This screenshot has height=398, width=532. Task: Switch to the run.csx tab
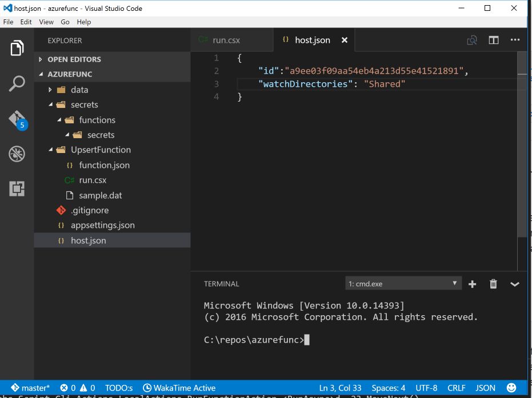click(x=227, y=40)
